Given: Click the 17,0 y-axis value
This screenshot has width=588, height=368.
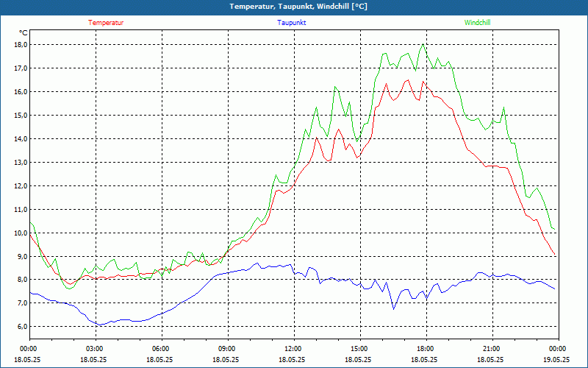Looking at the screenshot, I should click(21, 68).
